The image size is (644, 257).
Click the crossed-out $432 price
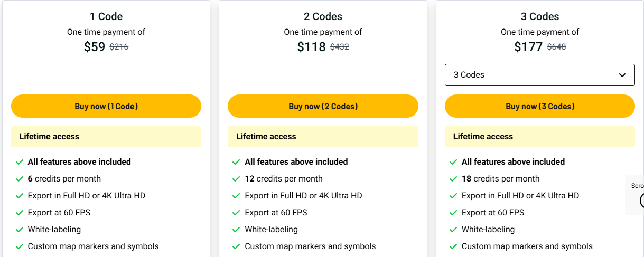tap(340, 47)
